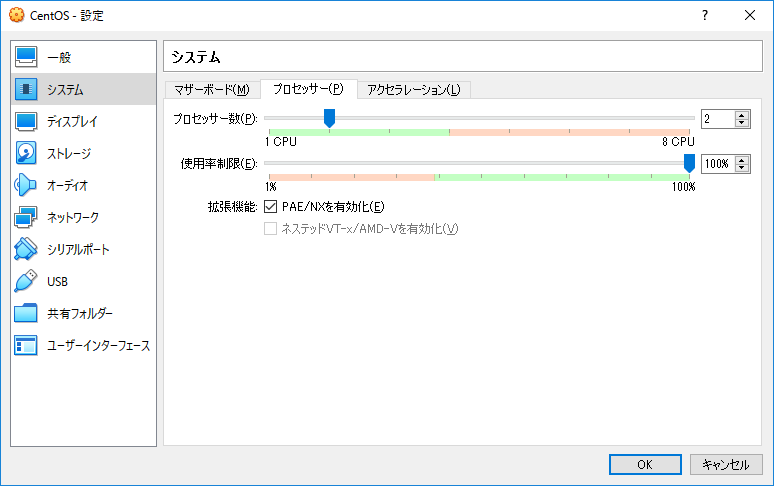Toggle PAE/NXを有効化 checkbox
The width and height of the screenshot is (774, 486).
click(270, 207)
